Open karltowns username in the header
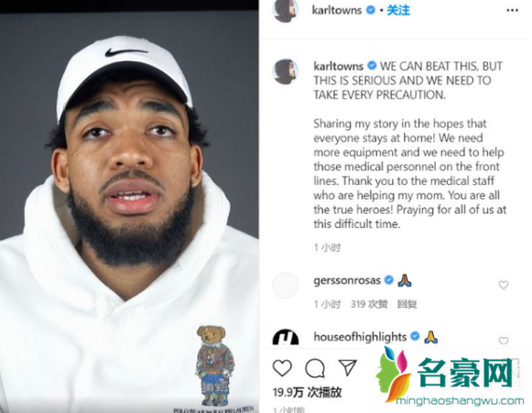 pyautogui.click(x=337, y=10)
